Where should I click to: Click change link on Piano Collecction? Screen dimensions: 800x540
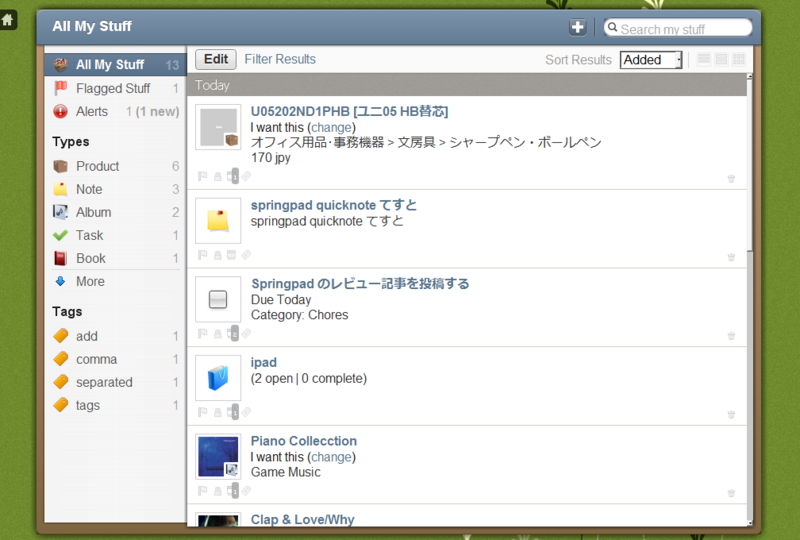tap(332, 457)
